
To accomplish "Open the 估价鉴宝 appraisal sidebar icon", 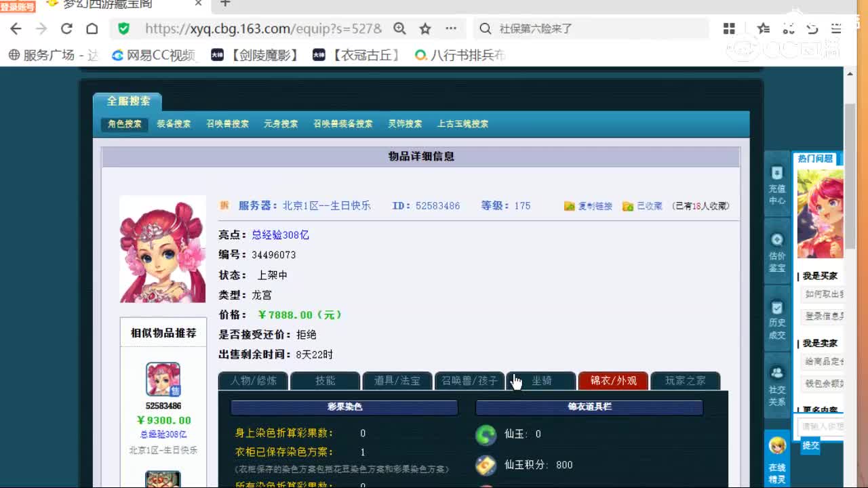I will point(776,246).
